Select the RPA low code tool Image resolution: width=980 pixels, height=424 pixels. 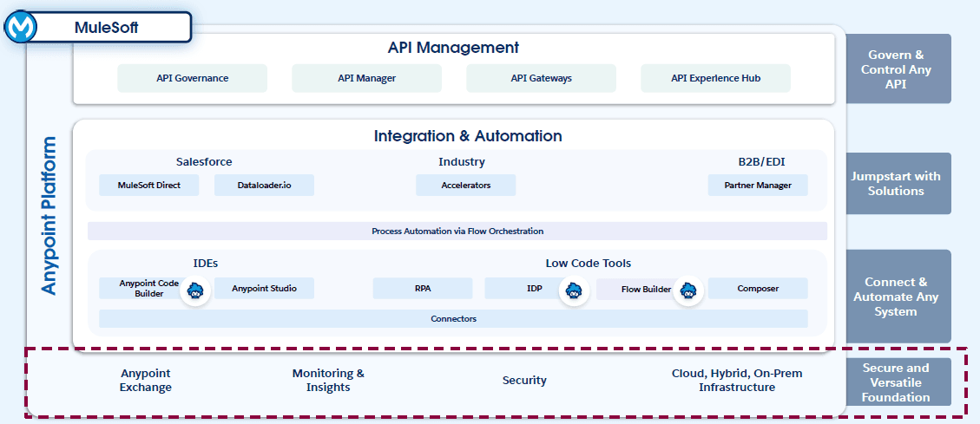[422, 289]
